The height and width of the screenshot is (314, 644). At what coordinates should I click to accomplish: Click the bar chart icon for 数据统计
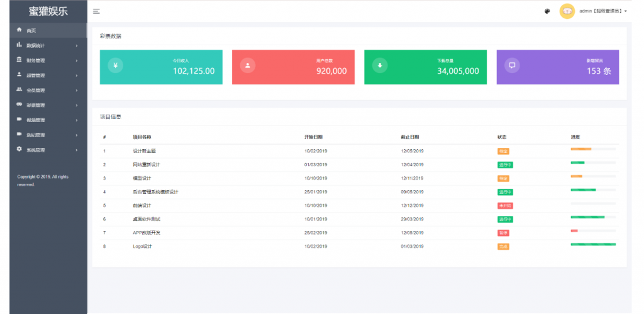19,45
